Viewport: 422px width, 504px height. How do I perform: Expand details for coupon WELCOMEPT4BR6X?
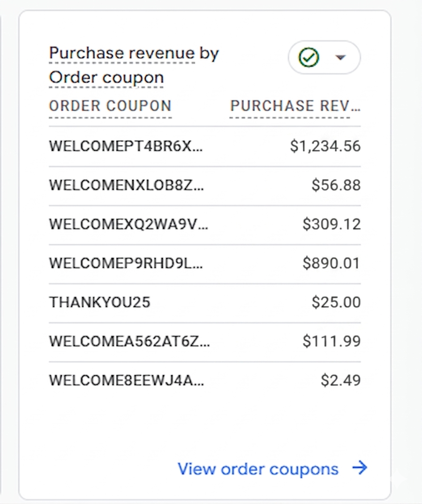click(x=127, y=145)
